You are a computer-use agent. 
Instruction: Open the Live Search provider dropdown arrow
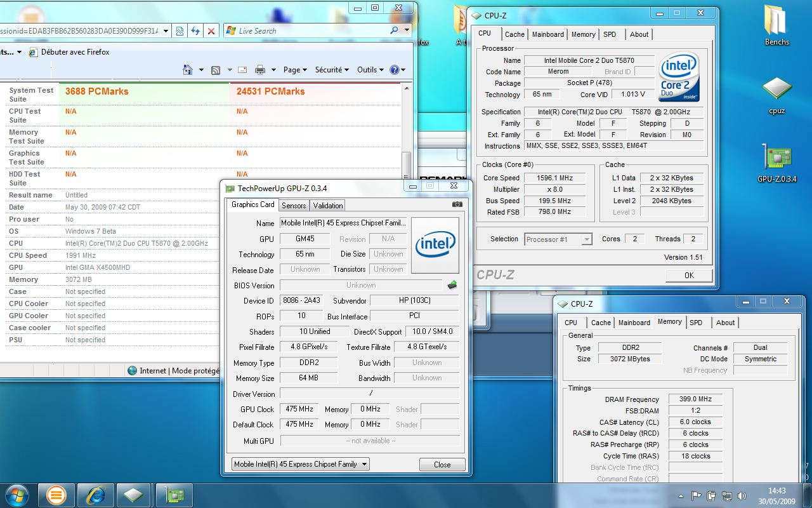click(407, 30)
